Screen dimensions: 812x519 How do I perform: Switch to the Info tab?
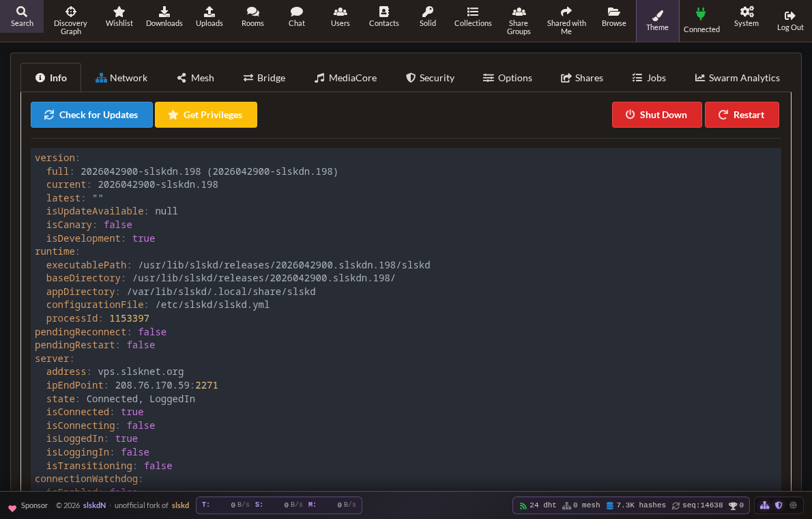50,78
